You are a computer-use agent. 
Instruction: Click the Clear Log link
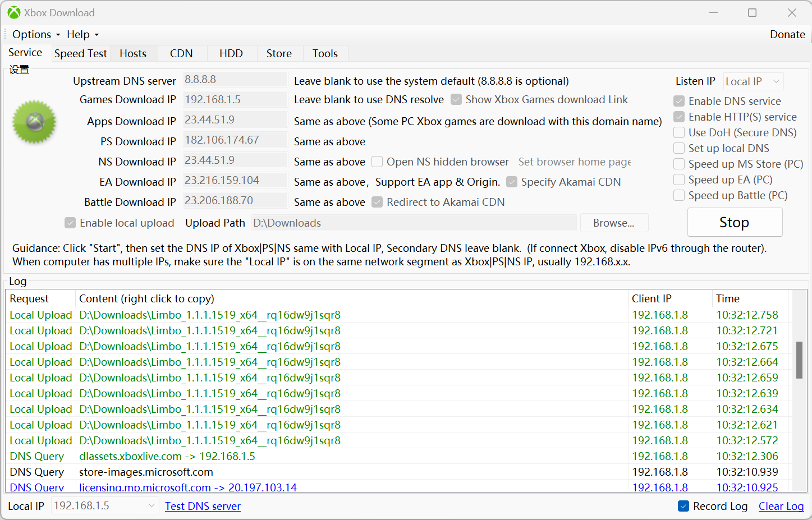[x=781, y=506]
